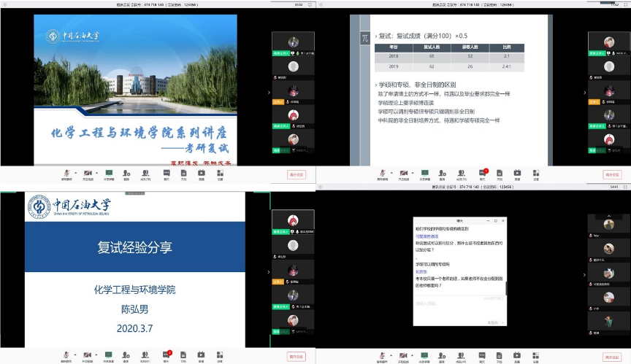Start video in 复试经验分享 slide window
The height and width of the screenshot is (364, 631).
87,357
